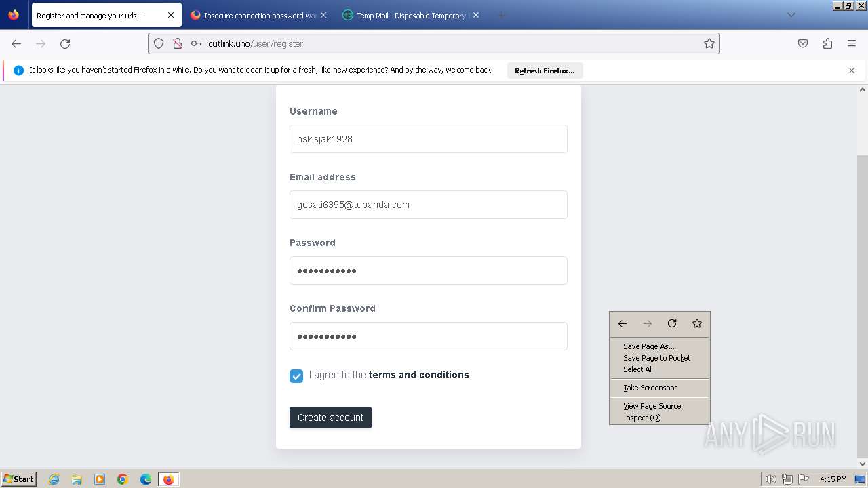Reload the page using toolbar refresh icon
868x488 pixels.
[65, 43]
